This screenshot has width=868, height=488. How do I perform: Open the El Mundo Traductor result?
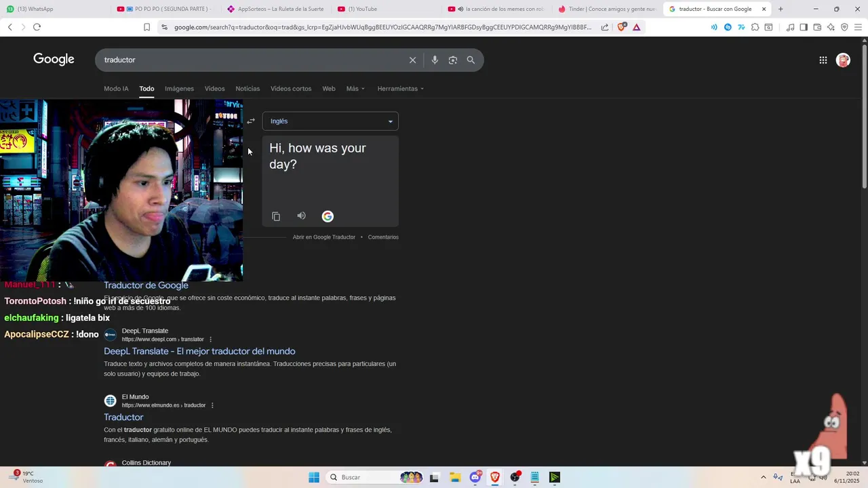(x=123, y=417)
